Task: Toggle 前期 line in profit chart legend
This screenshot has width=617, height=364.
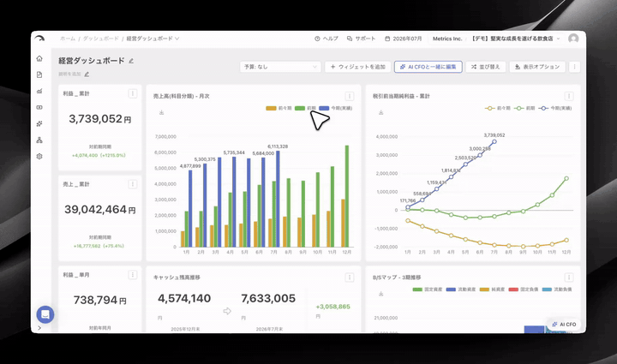Action: coord(524,108)
